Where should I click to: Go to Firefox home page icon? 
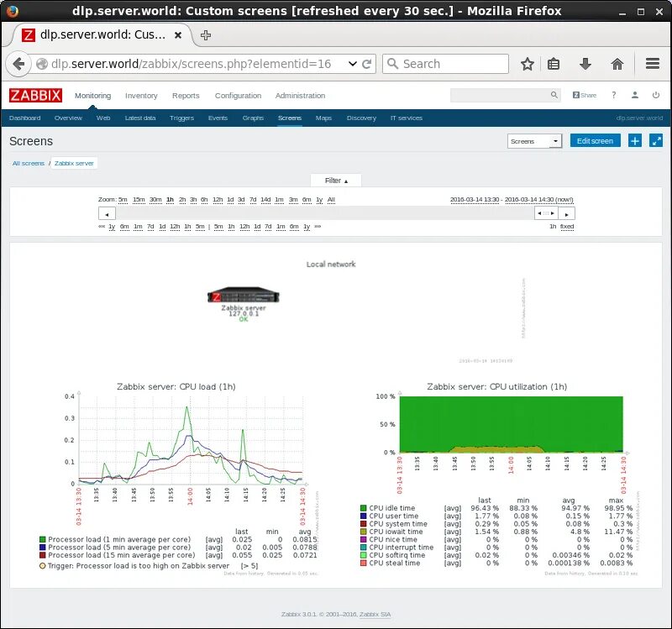pyautogui.click(x=617, y=65)
